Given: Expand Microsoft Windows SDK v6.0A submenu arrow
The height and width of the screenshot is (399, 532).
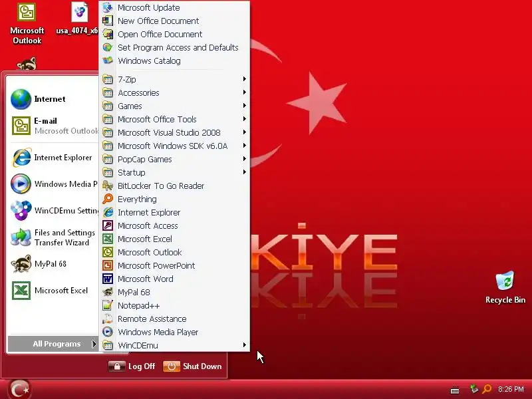Looking at the screenshot, I should [244, 146].
